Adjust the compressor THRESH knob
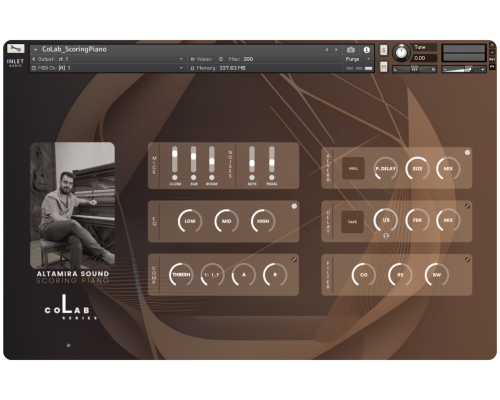 point(181,275)
